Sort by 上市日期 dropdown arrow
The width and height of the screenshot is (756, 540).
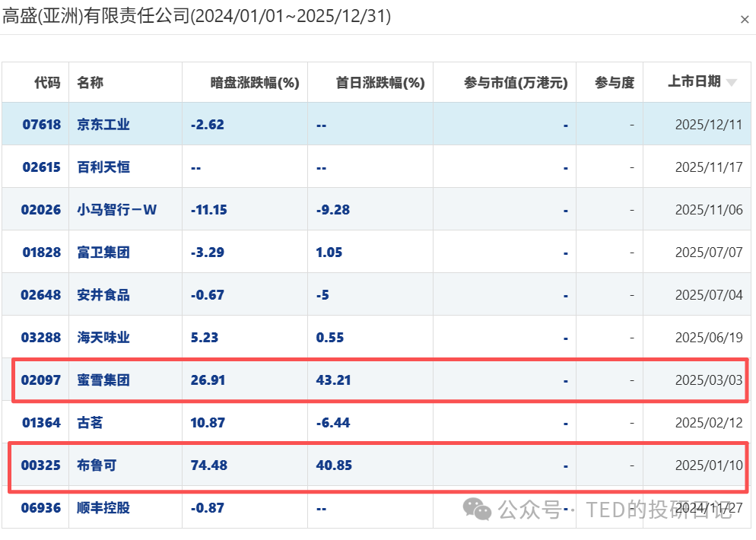[x=732, y=83]
